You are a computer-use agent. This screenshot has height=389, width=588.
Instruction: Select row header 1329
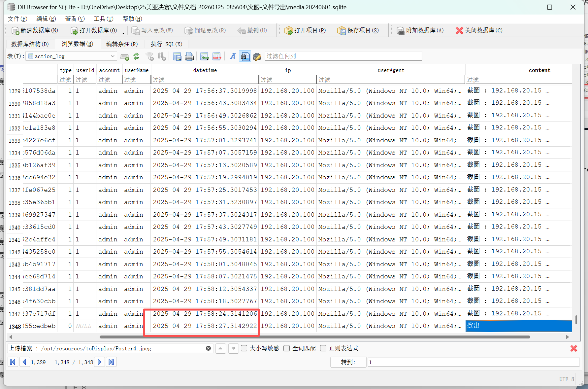click(x=15, y=91)
